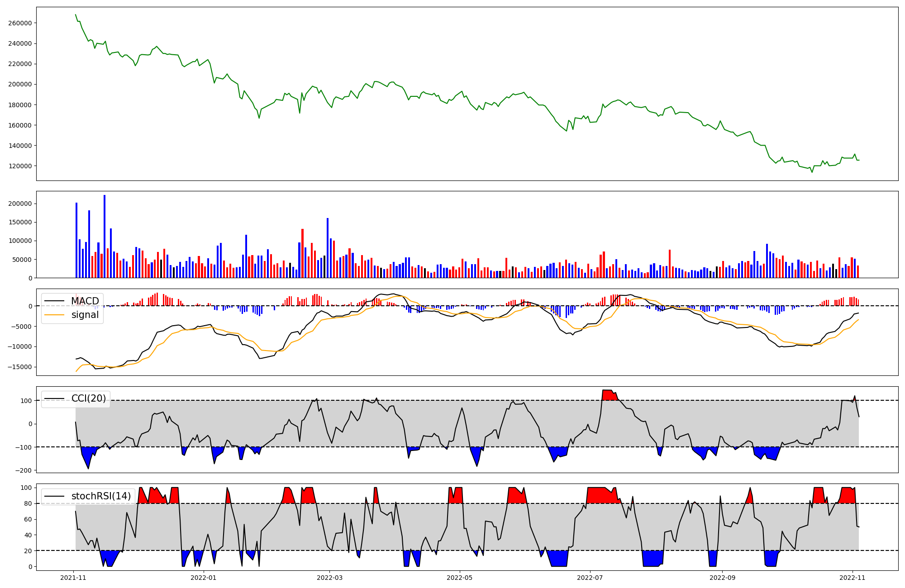The height and width of the screenshot is (588, 905).
Task: Click the 2022-09 x-axis date label
Action: [x=722, y=578]
